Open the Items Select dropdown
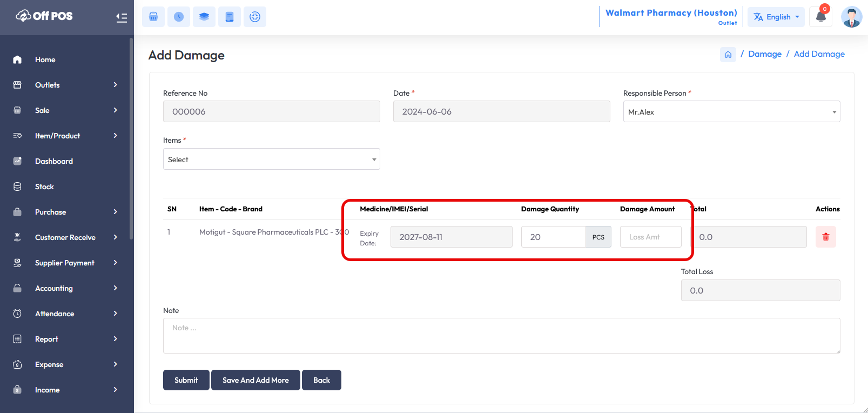The width and height of the screenshot is (868, 413). [x=271, y=159]
